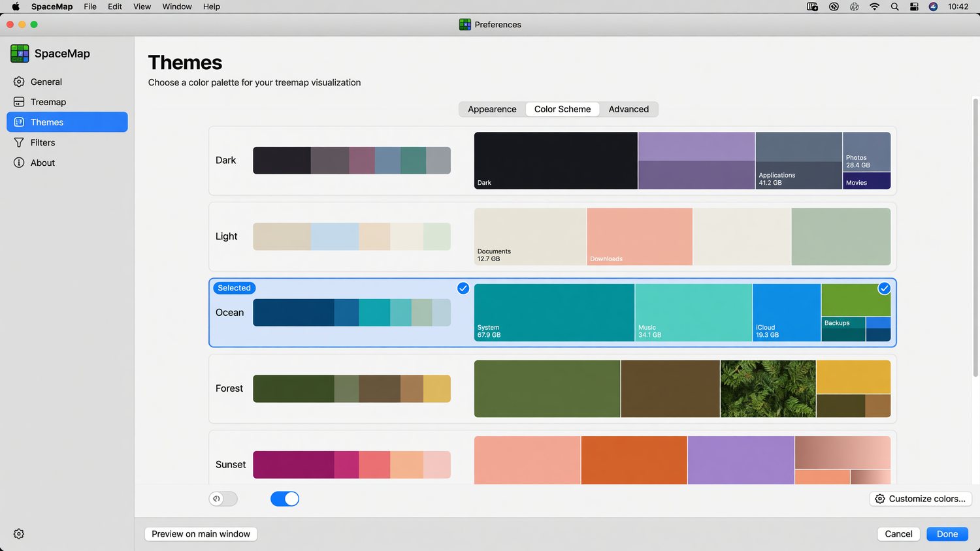Pick the yellow swatch in Forest palette
The height and width of the screenshot is (551, 980).
coord(437,388)
